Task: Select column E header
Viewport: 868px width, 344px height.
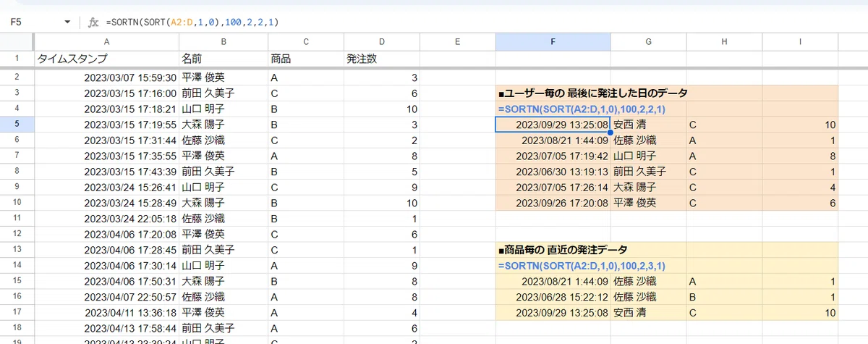Action: 458,43
